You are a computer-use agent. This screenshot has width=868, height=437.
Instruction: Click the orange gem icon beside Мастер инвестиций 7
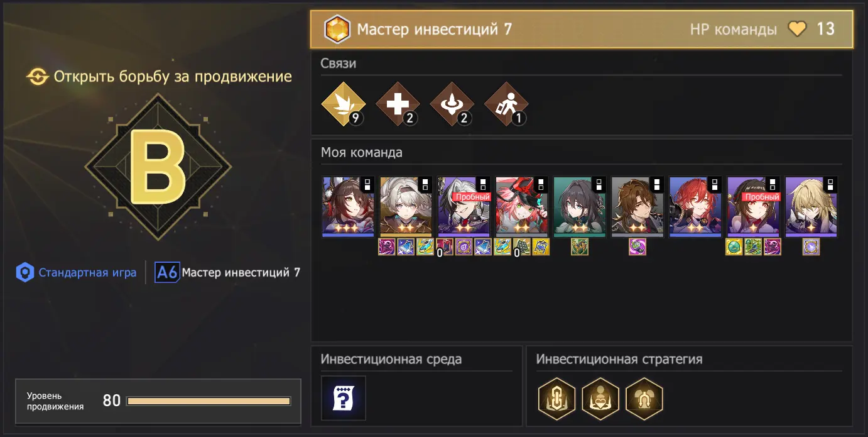click(337, 29)
